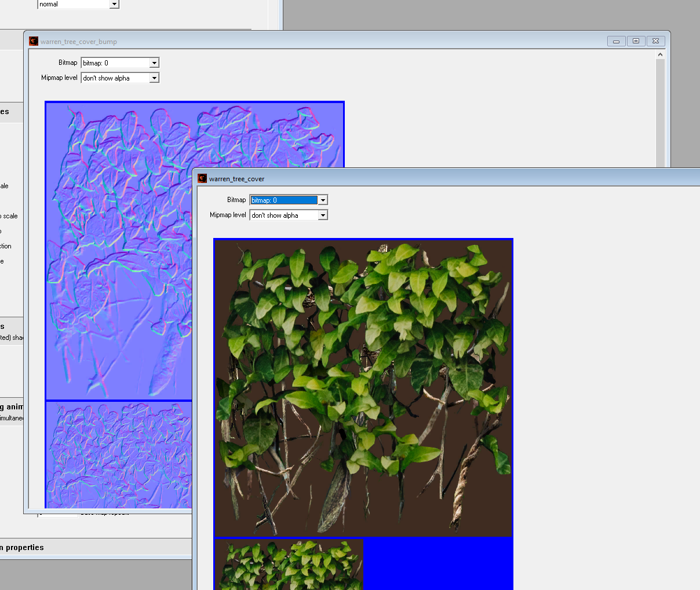Click the scroll-up arrow in warren_tree_cover_bump window
Viewport: 700px width, 590px height.
(x=660, y=54)
